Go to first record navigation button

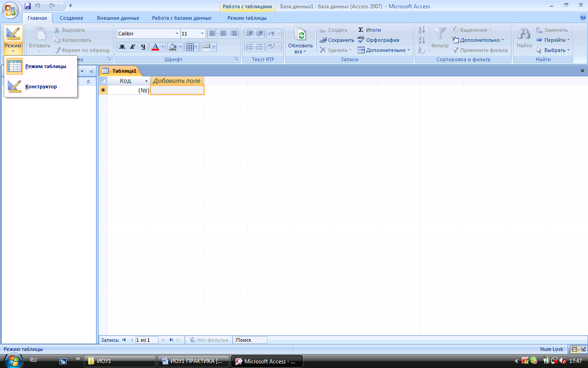pyautogui.click(x=124, y=340)
